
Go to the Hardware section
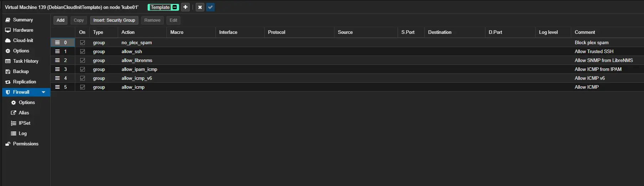click(x=23, y=30)
